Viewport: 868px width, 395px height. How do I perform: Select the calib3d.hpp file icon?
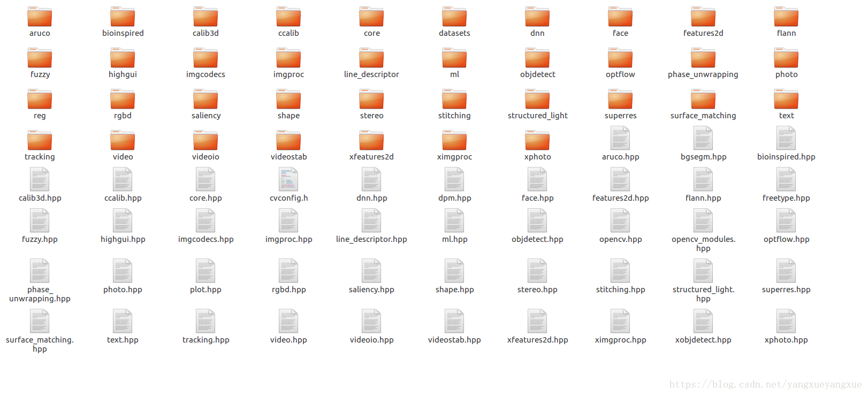click(40, 179)
